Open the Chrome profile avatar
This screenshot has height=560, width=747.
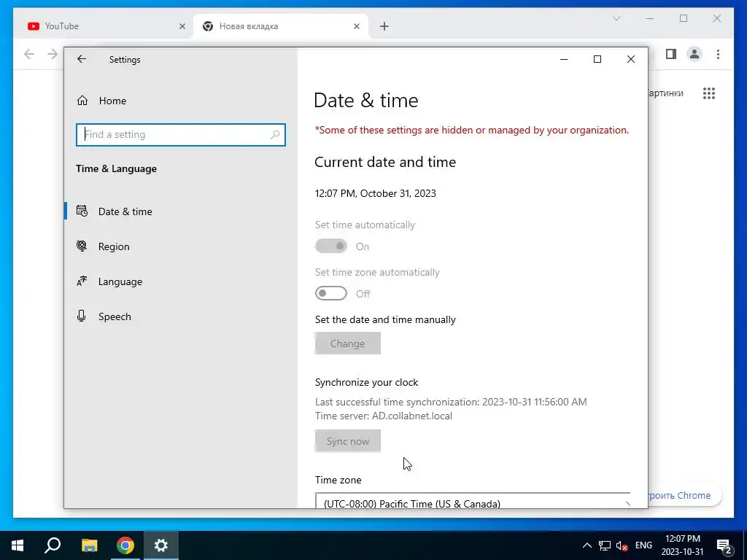pyautogui.click(x=694, y=54)
